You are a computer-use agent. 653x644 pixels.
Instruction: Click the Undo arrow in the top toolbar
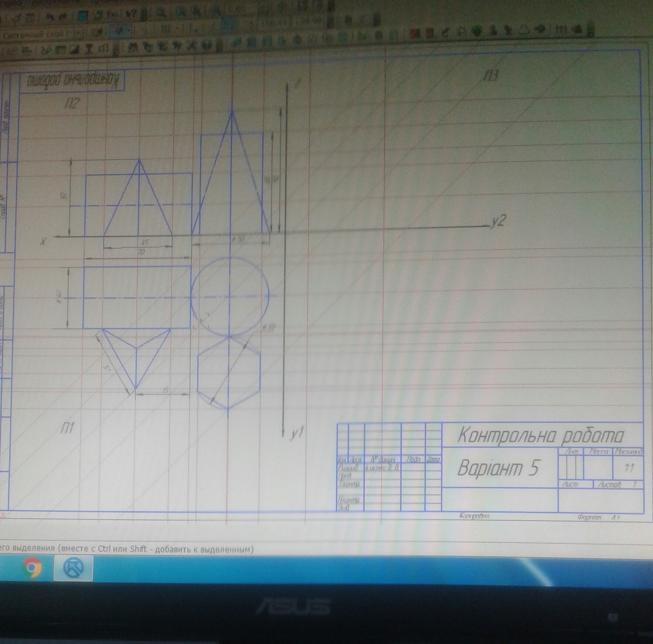click(x=50, y=17)
